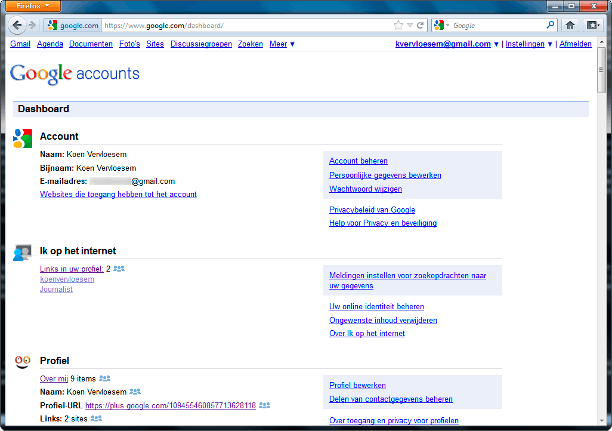Viewport: 612px width, 431px height.
Task: Open Delen van contactgegevens beheren
Action: (x=391, y=399)
